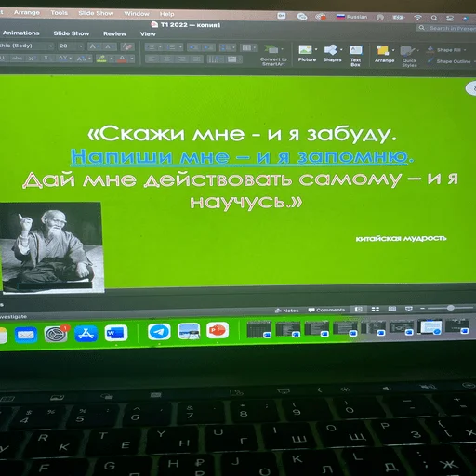The height and width of the screenshot is (476, 476).
Task: Open the Shapes gallery
Action: tap(332, 54)
